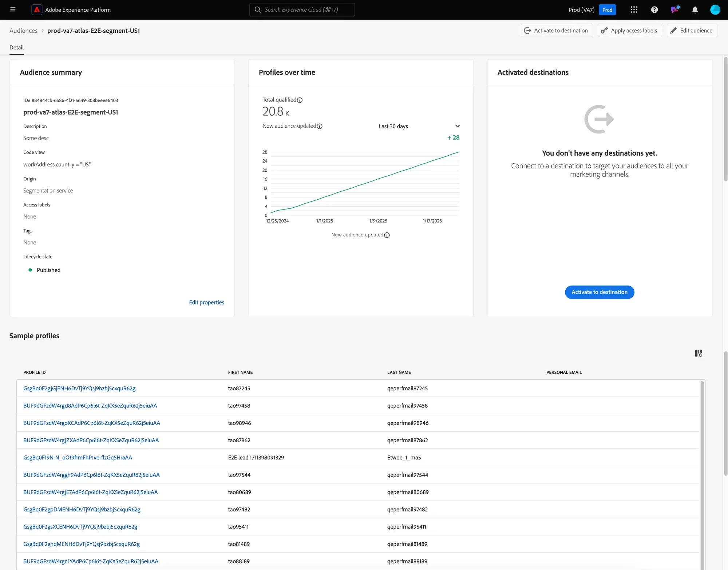The image size is (728, 570).
Task: Go back to Audiences breadcrumb
Action: pos(24,31)
